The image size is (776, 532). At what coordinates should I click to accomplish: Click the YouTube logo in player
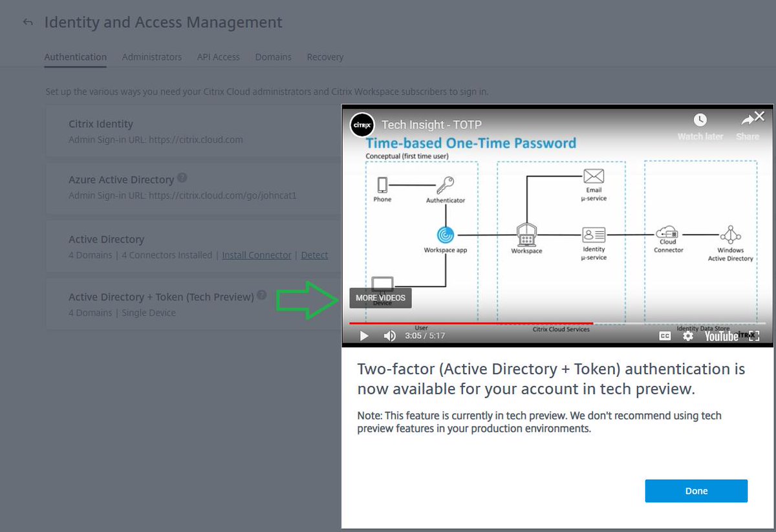(721, 336)
